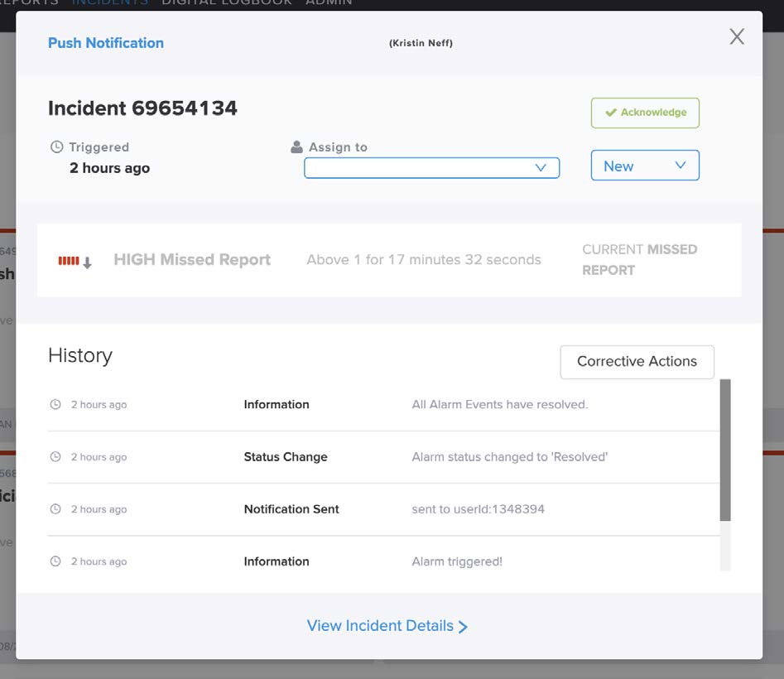Click the clock icon in the first history row

[55, 405]
